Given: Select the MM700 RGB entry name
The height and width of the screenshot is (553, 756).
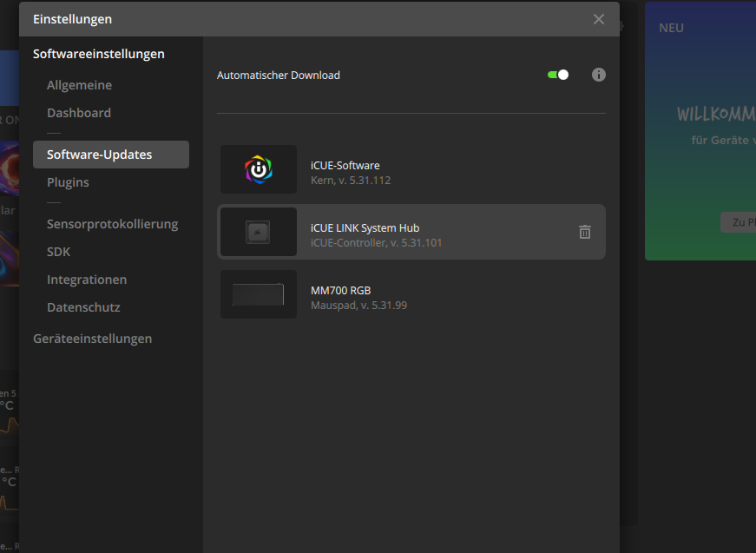Looking at the screenshot, I should [x=341, y=290].
